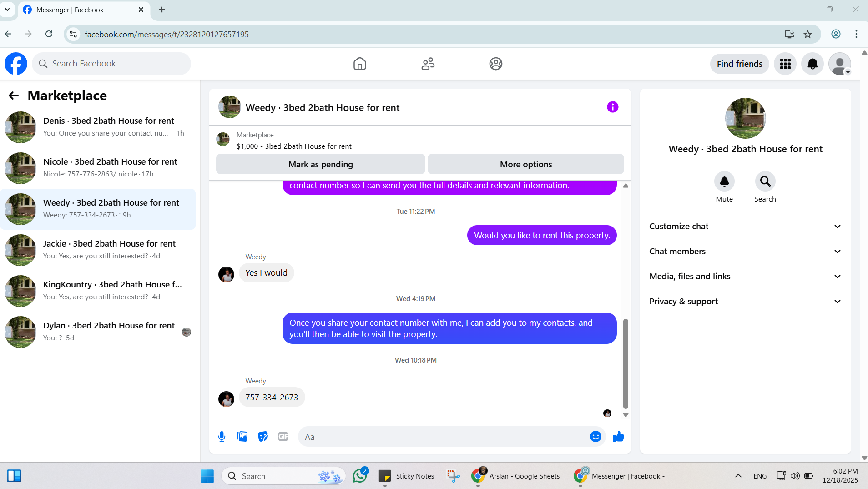The image size is (868, 489).
Task: Click Weedy's avatar beside phone number message
Action: (x=226, y=399)
